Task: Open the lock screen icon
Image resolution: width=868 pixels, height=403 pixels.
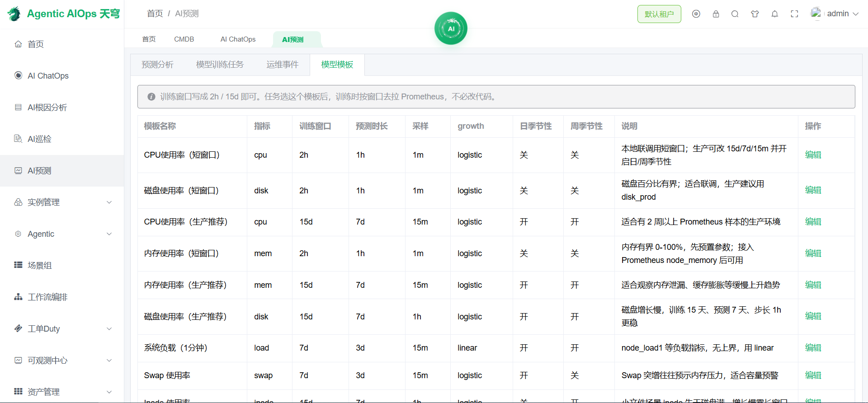Action: 716,14
